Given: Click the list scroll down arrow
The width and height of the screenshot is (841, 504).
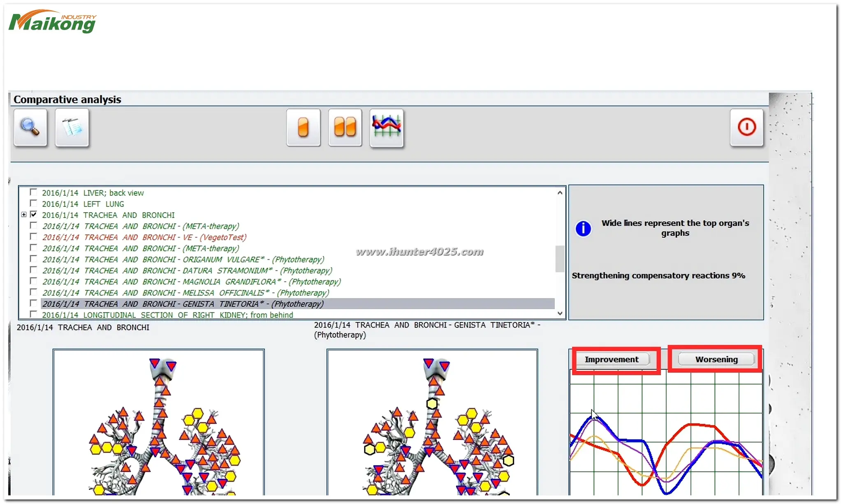Looking at the screenshot, I should tap(560, 314).
